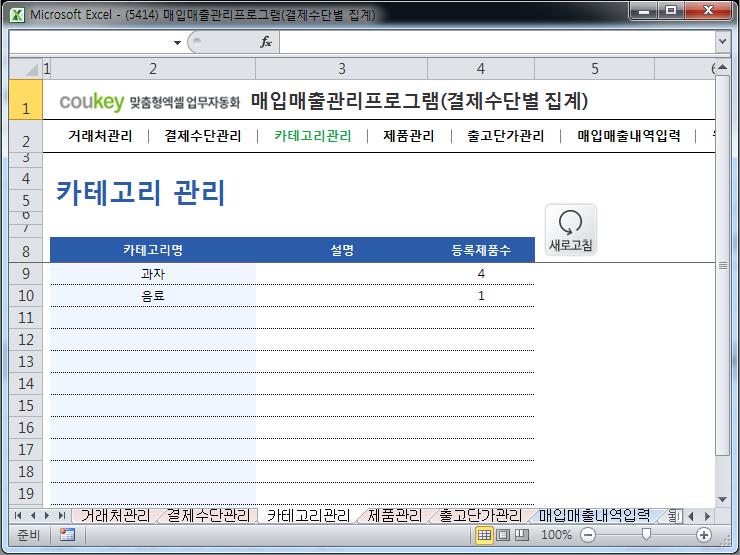
Task: Jump to the last sheet tab arrow
Action: (x=61, y=515)
